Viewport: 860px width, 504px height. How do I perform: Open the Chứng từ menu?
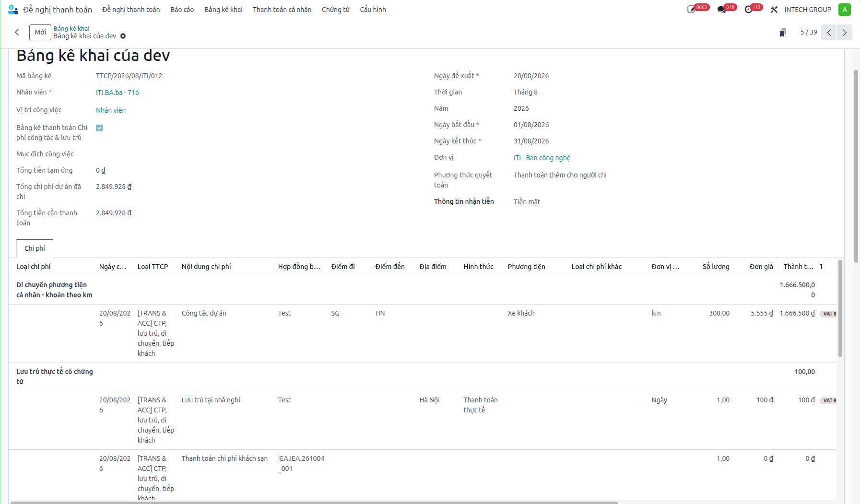coord(336,10)
